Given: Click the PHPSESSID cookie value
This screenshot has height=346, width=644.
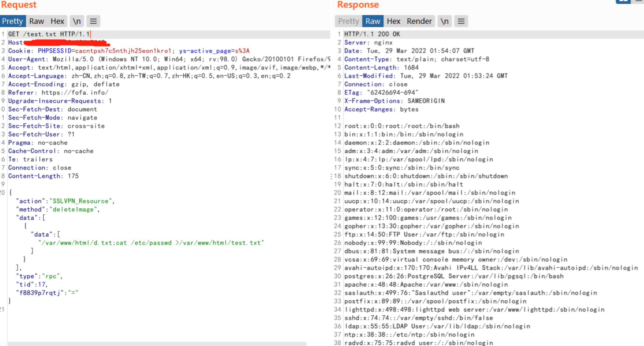Looking at the screenshot, I should [x=123, y=51].
